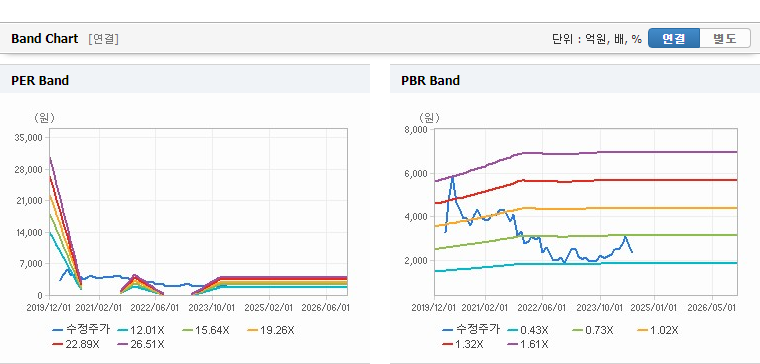Toggle 1.61X legend entry in PBR Band
The height and width of the screenshot is (364, 760).
point(527,345)
